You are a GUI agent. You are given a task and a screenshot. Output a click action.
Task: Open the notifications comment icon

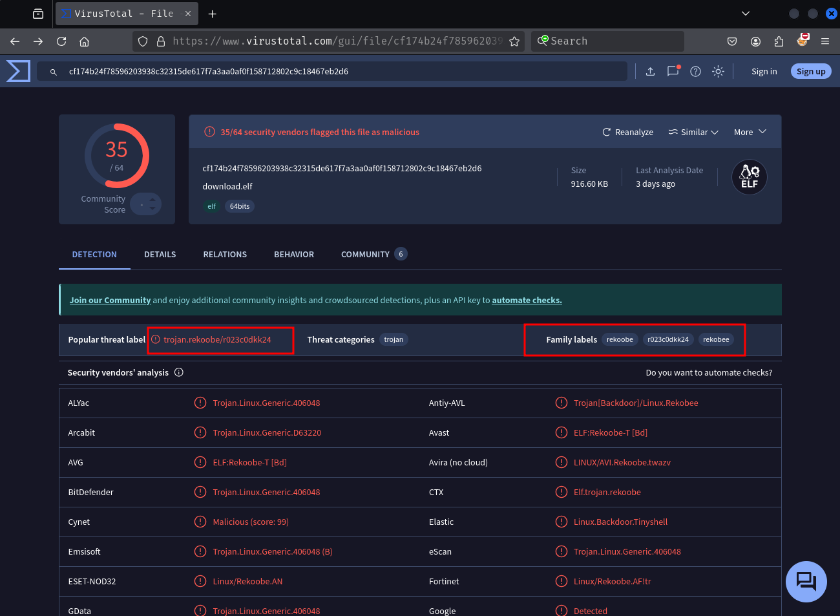tap(673, 71)
